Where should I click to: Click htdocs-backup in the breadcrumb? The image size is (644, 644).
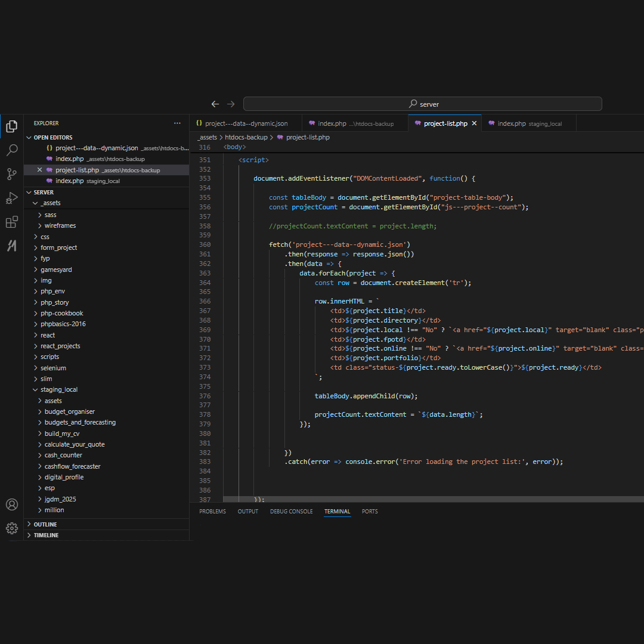[x=246, y=137]
